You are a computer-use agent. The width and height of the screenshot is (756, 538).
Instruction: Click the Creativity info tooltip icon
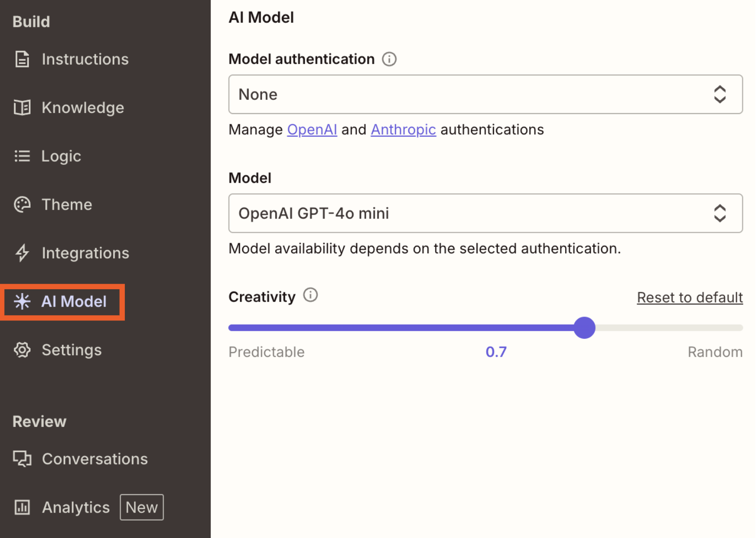pos(311,295)
